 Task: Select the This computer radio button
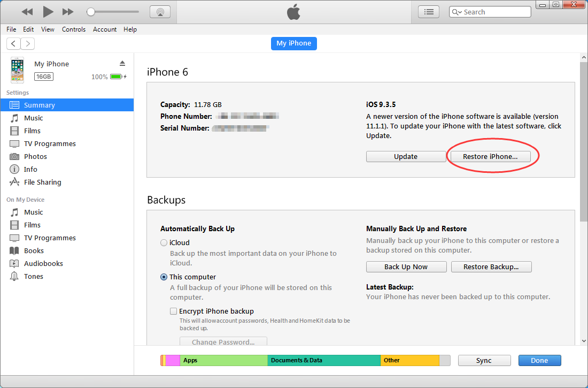164,277
